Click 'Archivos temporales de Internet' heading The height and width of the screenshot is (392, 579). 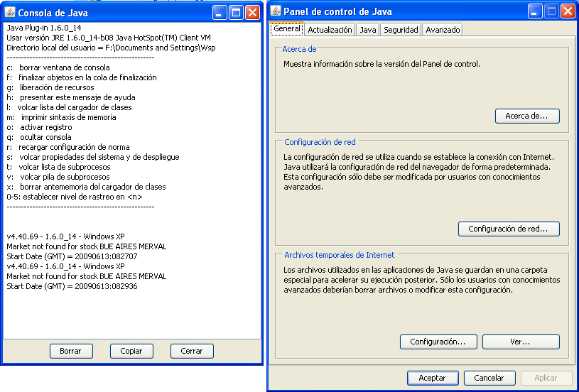[340, 255]
